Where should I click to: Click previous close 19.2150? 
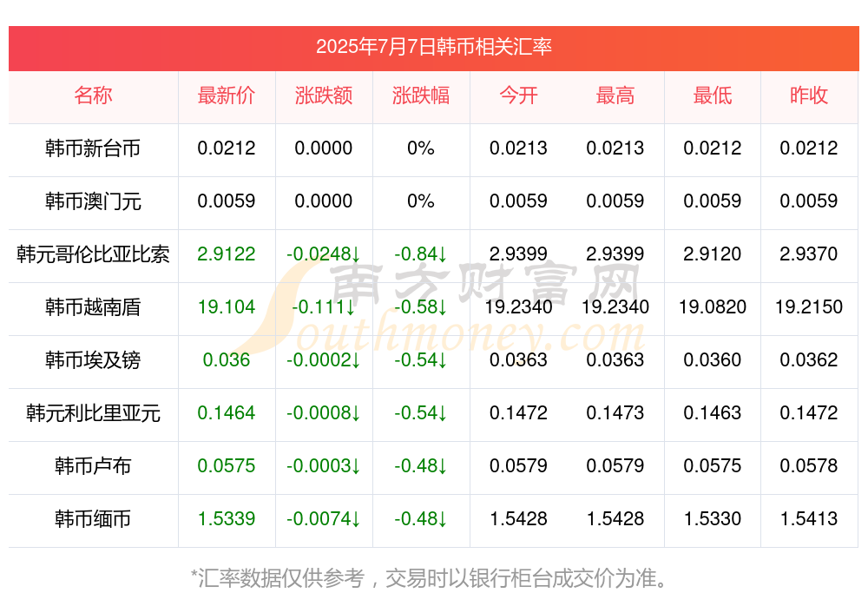tap(809, 306)
